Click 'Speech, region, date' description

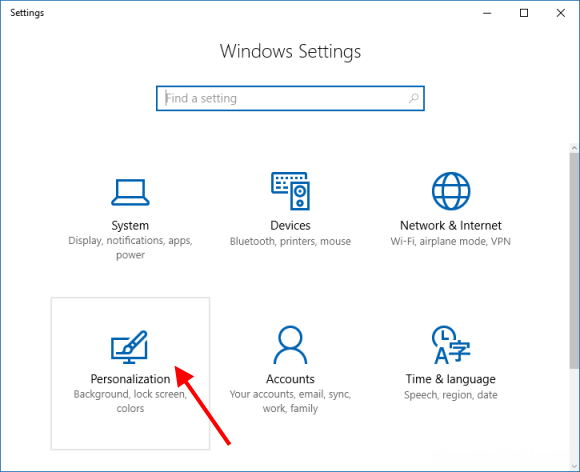(451, 395)
